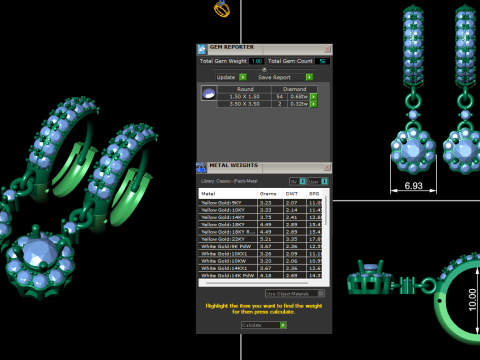Click the 1.50 X 1.50 gem size cell
The width and height of the screenshot is (480, 360).
tap(244, 97)
